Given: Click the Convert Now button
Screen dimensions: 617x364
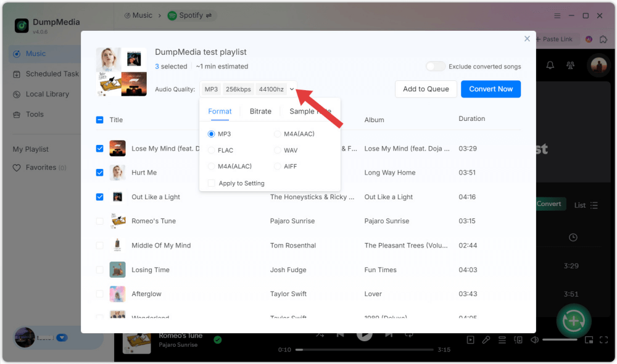Looking at the screenshot, I should [491, 89].
